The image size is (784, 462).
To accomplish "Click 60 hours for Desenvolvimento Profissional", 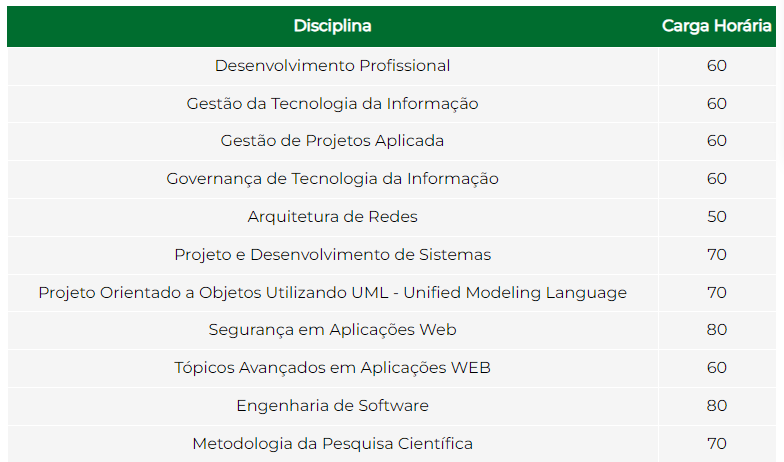I will pos(716,66).
